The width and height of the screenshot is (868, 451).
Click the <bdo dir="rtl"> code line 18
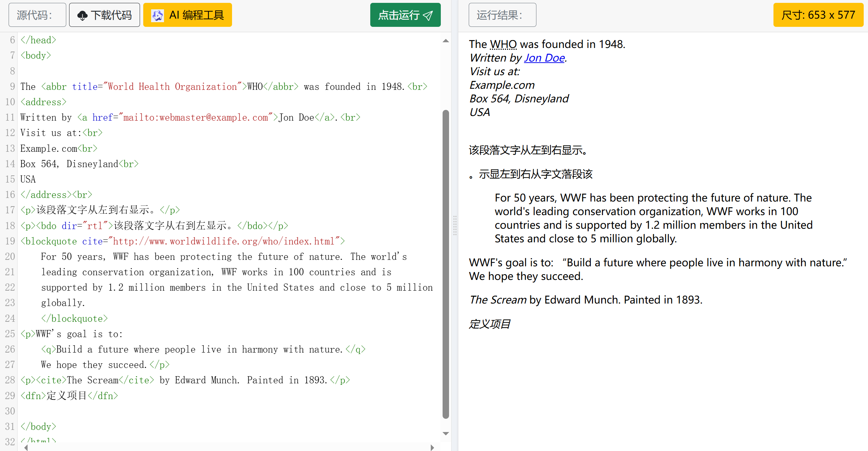coord(154,226)
